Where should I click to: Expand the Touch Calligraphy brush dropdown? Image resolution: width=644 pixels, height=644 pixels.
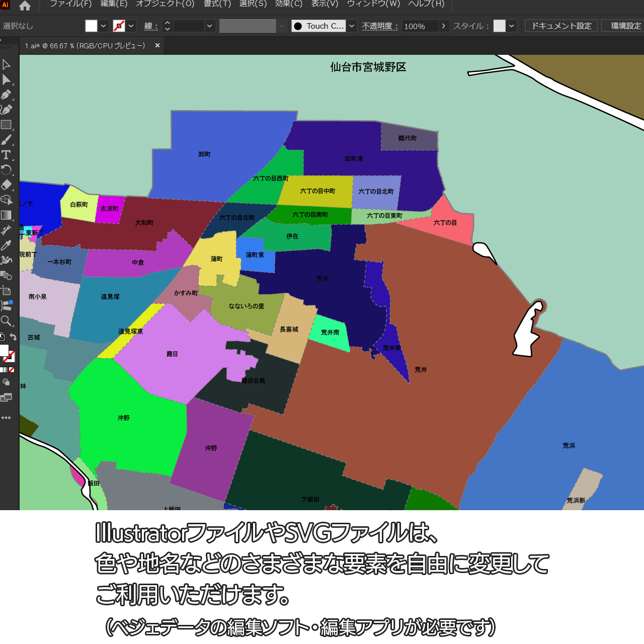point(352,26)
